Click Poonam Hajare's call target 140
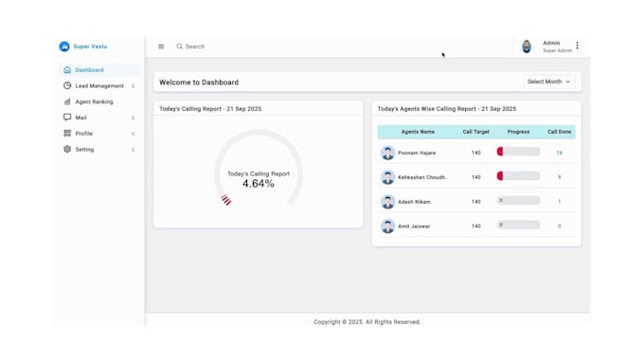 pyautogui.click(x=476, y=153)
